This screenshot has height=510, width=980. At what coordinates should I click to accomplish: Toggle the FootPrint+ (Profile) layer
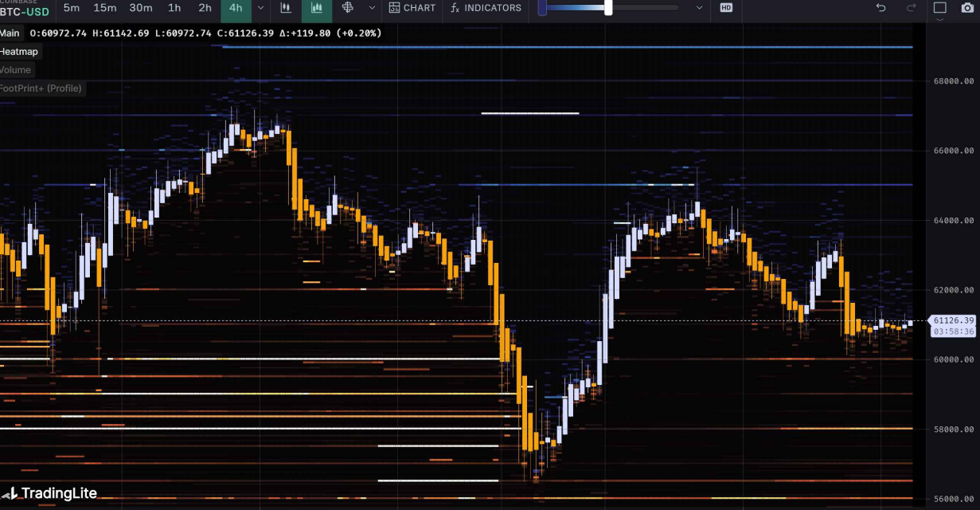click(41, 88)
